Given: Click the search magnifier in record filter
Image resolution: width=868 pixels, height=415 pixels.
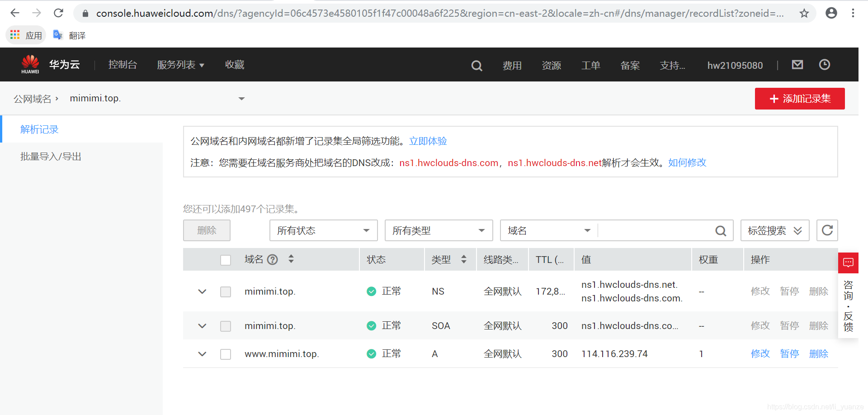Looking at the screenshot, I should pyautogui.click(x=721, y=231).
